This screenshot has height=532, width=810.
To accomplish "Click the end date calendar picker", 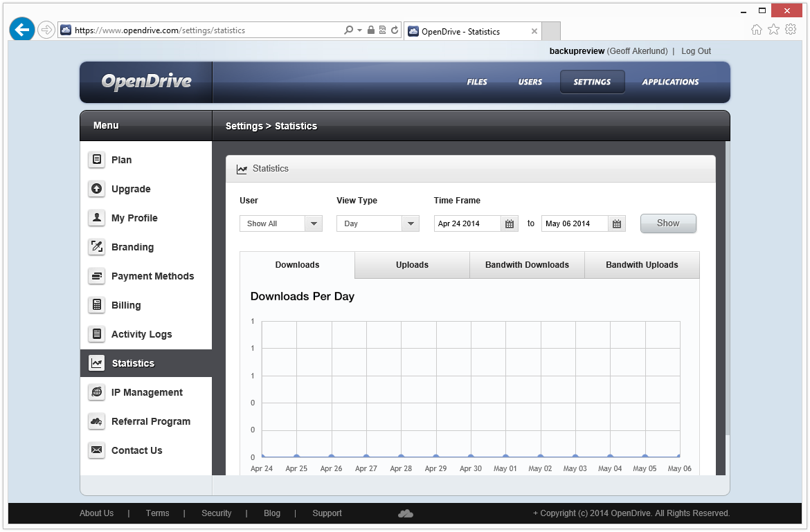I will pyautogui.click(x=617, y=223).
